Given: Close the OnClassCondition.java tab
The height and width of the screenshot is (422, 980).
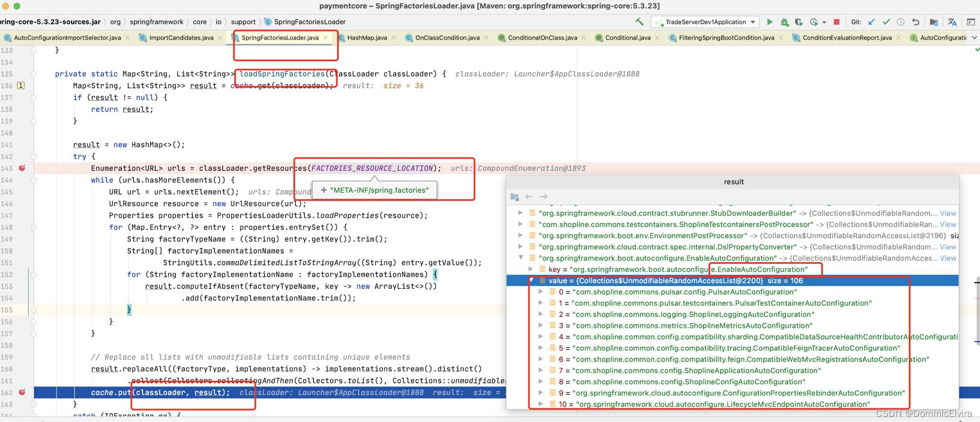Looking at the screenshot, I should pyautogui.click(x=486, y=38).
